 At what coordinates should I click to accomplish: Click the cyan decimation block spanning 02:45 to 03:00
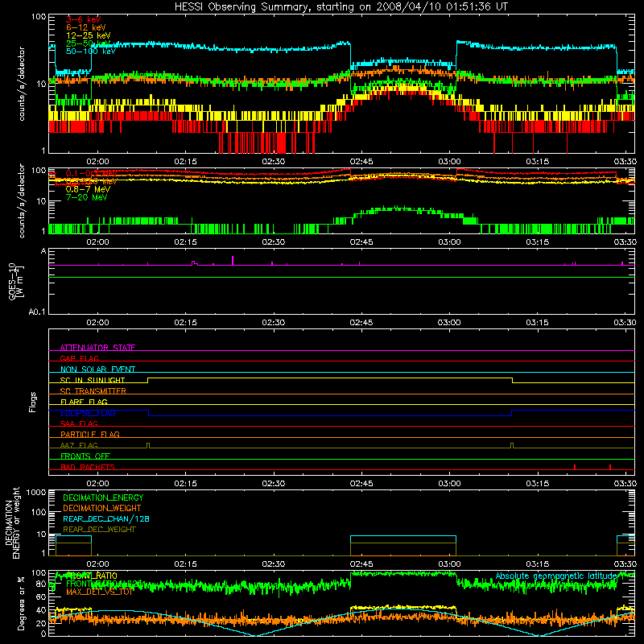[403, 539]
